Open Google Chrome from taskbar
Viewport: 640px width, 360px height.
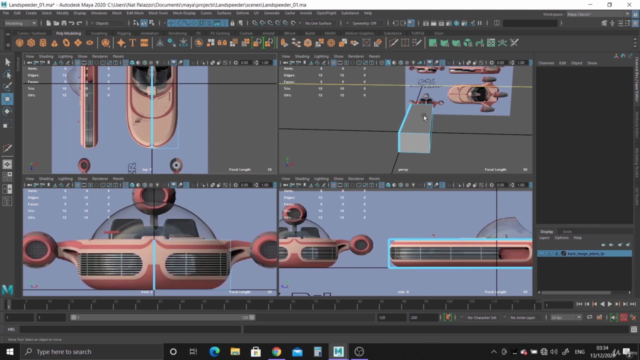pyautogui.click(x=276, y=351)
